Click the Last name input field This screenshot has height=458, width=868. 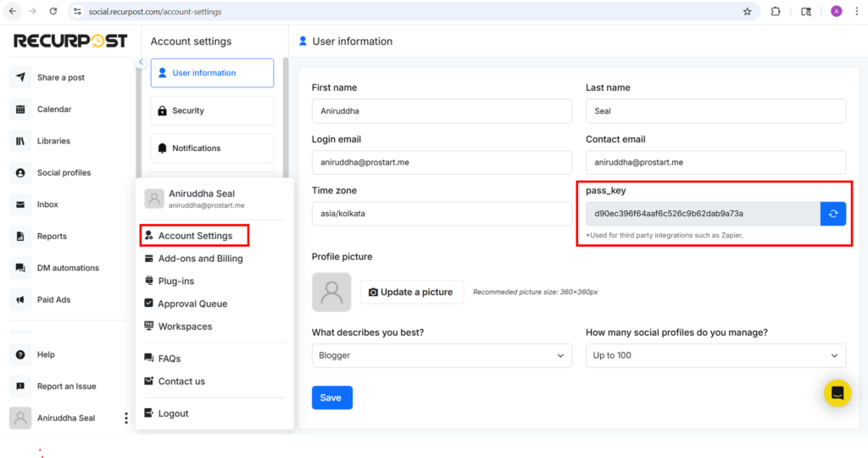(715, 111)
